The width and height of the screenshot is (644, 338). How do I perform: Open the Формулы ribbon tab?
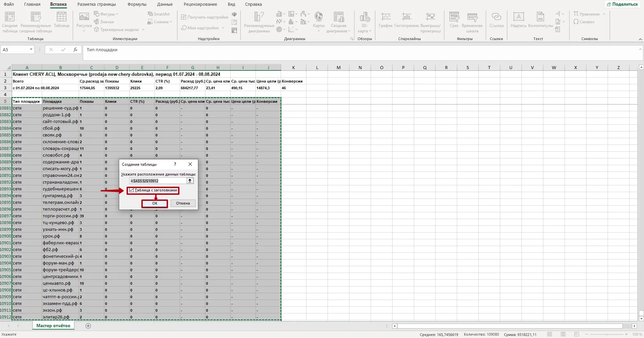137,4
